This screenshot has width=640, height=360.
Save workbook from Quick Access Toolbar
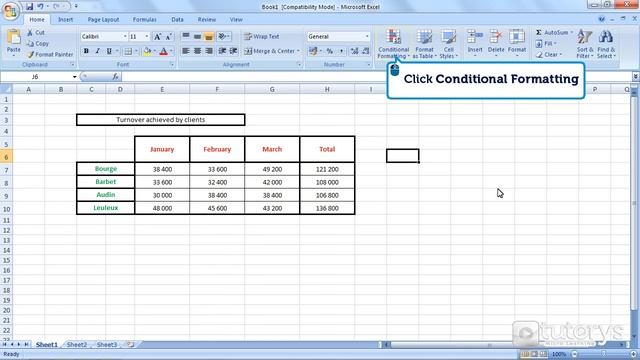[29, 7]
